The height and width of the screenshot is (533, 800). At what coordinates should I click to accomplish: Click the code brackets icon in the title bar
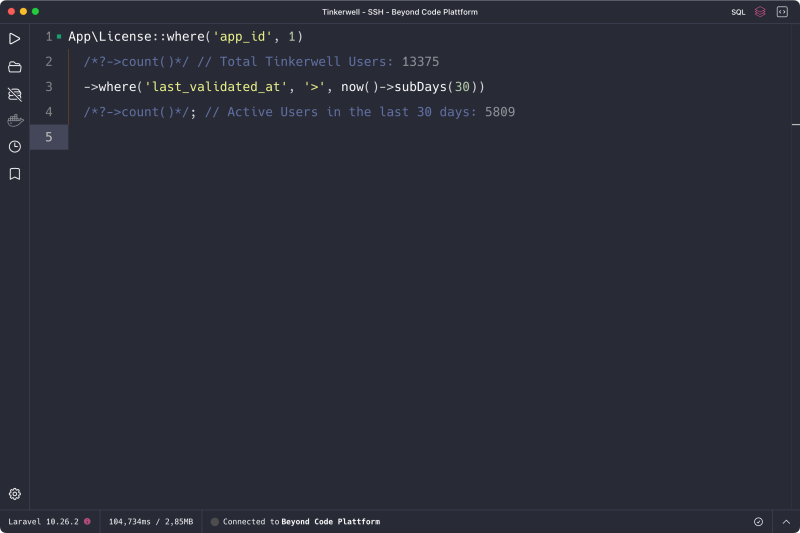(782, 12)
